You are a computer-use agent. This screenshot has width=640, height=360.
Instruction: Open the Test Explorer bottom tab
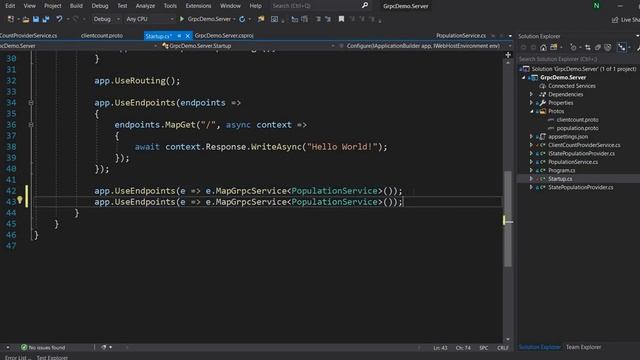point(52,358)
